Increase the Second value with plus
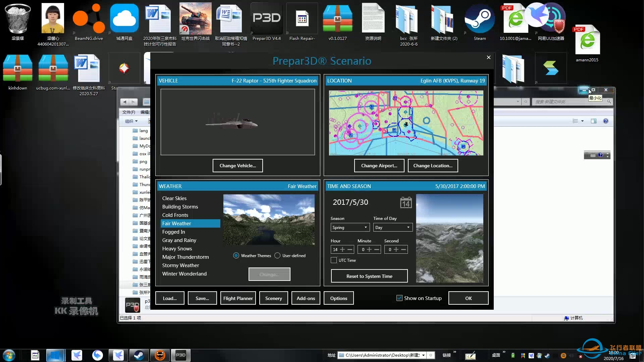The image size is (644, 362). point(396,249)
